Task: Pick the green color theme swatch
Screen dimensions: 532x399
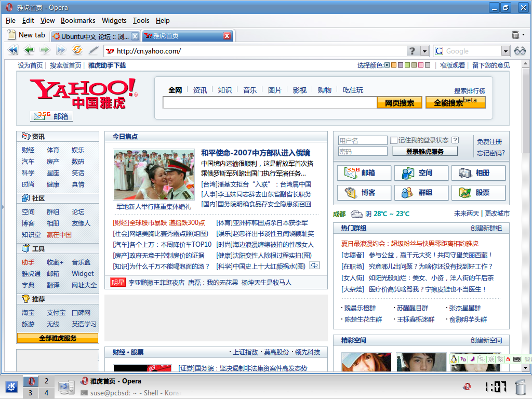Action: [407, 65]
